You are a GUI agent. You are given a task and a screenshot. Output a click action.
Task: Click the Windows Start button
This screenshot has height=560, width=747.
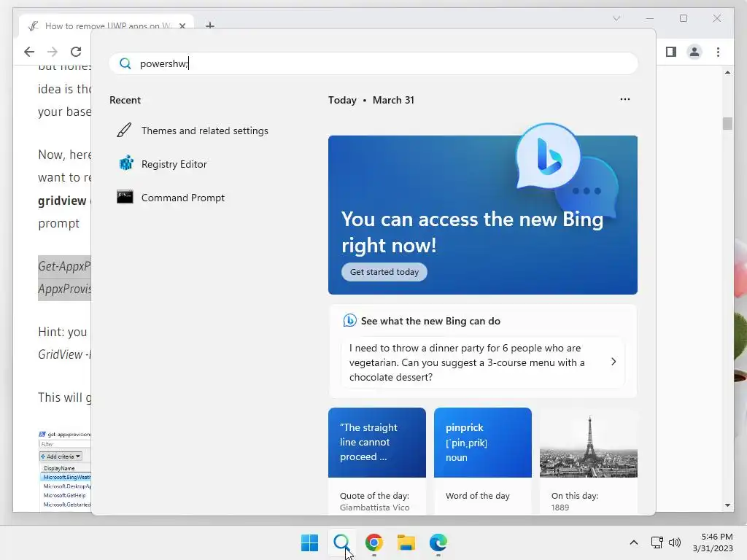coord(309,542)
